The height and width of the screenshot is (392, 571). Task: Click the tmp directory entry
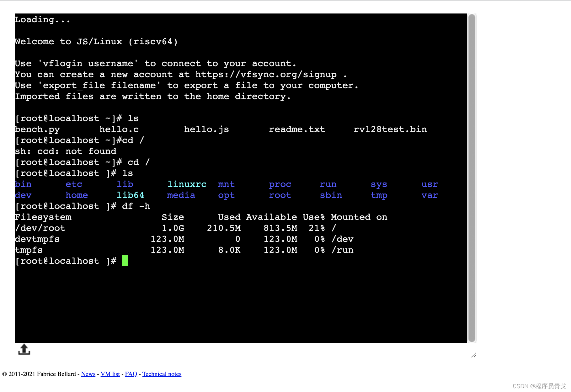[x=379, y=195]
